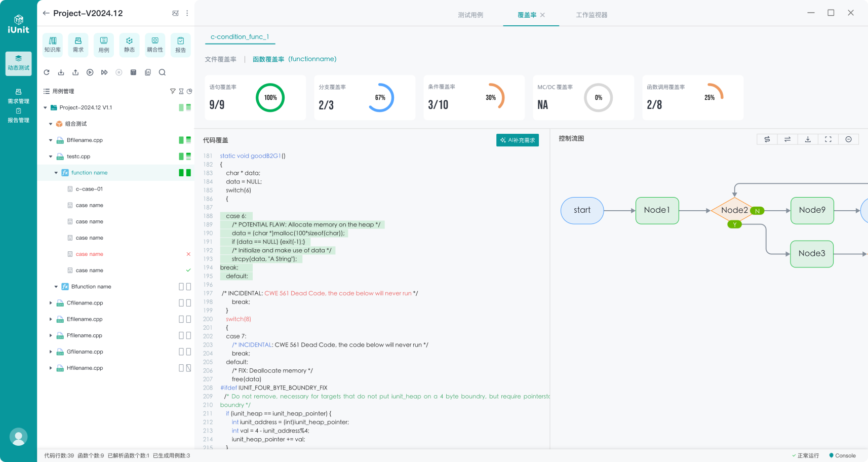Select the failed red case name item
This screenshot has height=462, width=868.
point(90,254)
